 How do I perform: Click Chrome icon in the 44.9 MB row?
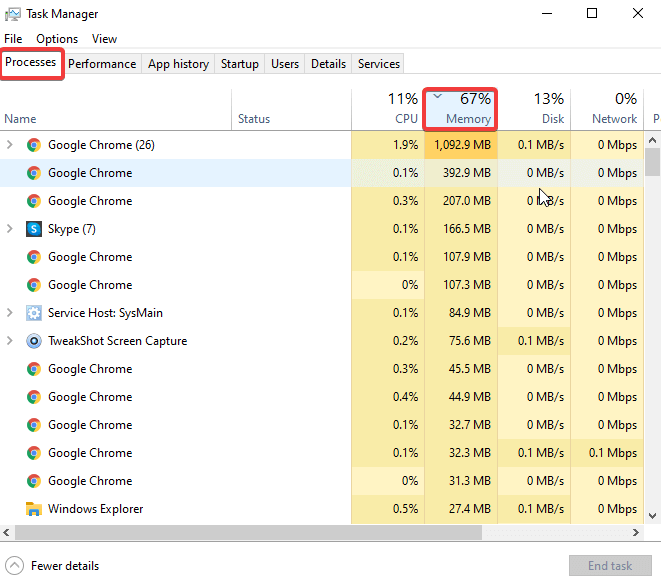coord(34,397)
